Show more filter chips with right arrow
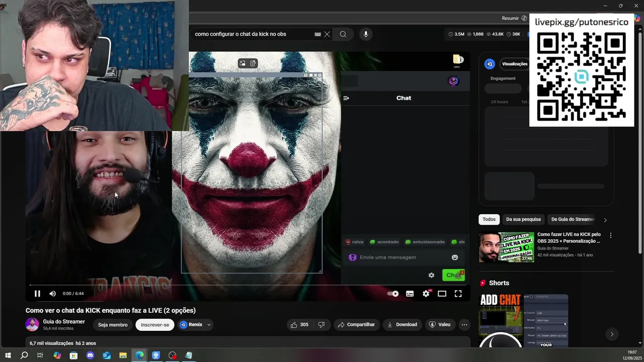This screenshot has height=362, width=644. pos(605,220)
